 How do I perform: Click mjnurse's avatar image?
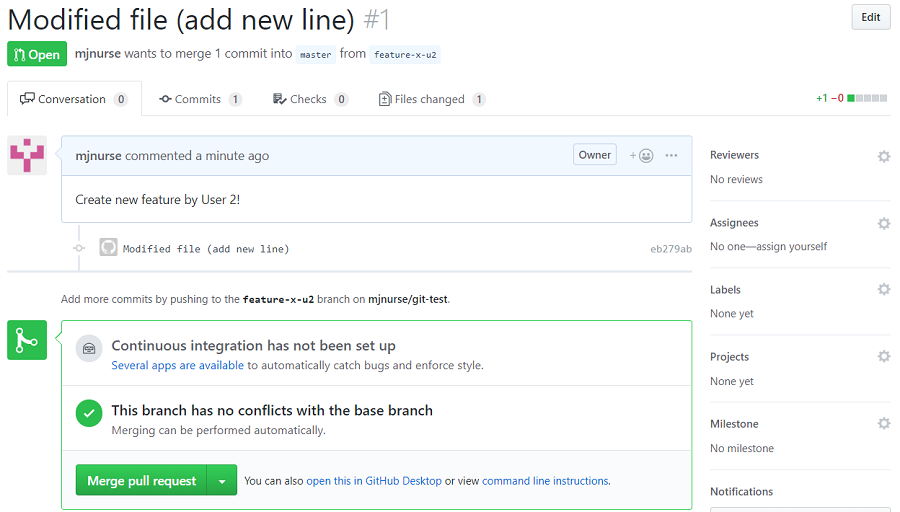27,156
